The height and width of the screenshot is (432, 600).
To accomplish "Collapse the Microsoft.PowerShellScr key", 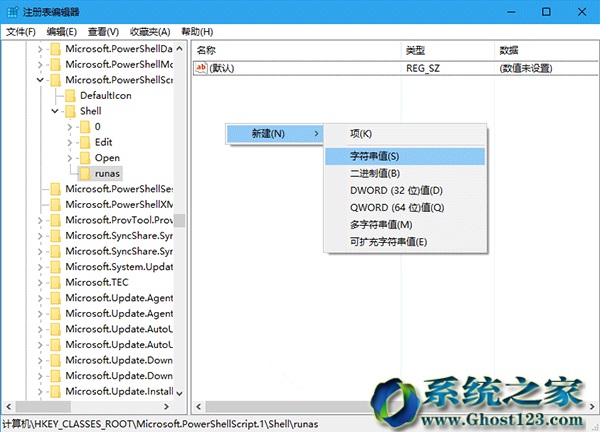I will click(x=40, y=80).
